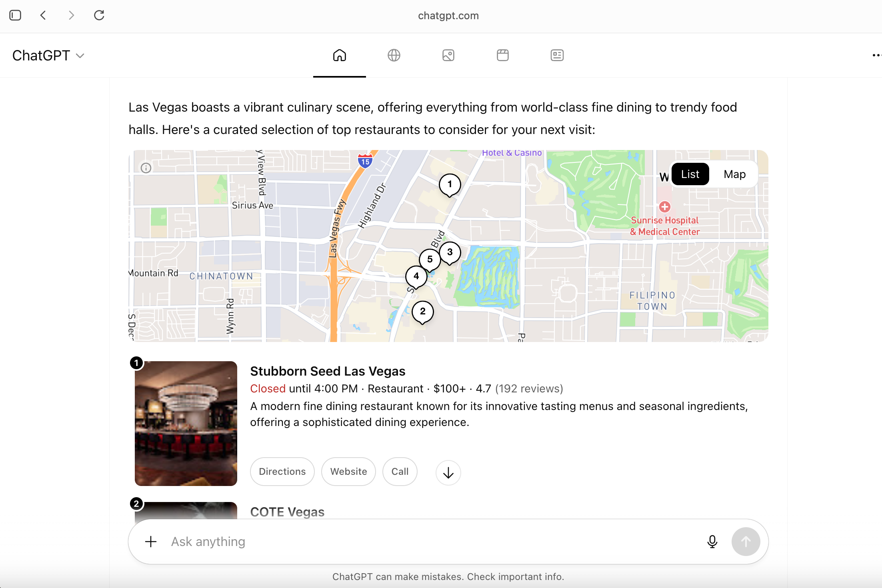The image size is (882, 588).
Task: Click the calendar-style icon in top navigation
Action: click(502, 55)
